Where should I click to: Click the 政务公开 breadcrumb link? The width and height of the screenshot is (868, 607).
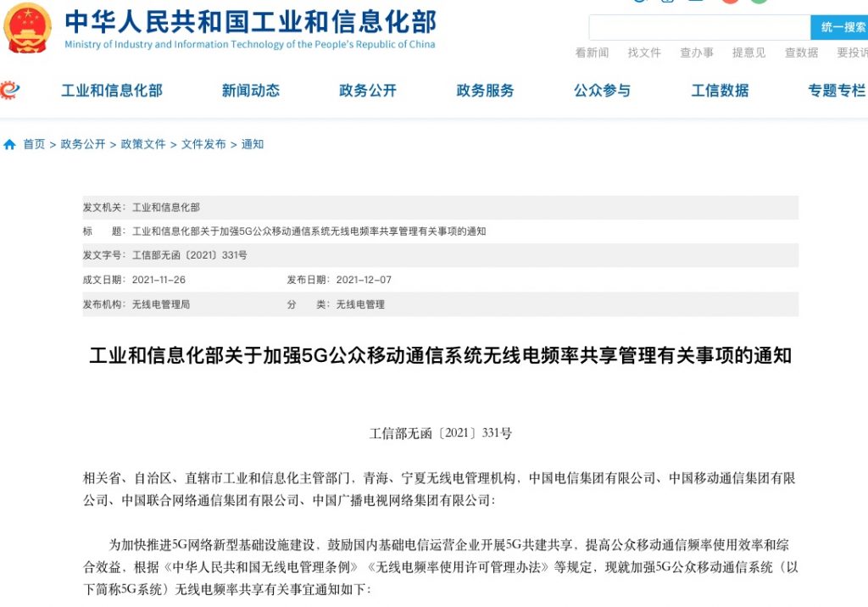pyautogui.click(x=83, y=145)
